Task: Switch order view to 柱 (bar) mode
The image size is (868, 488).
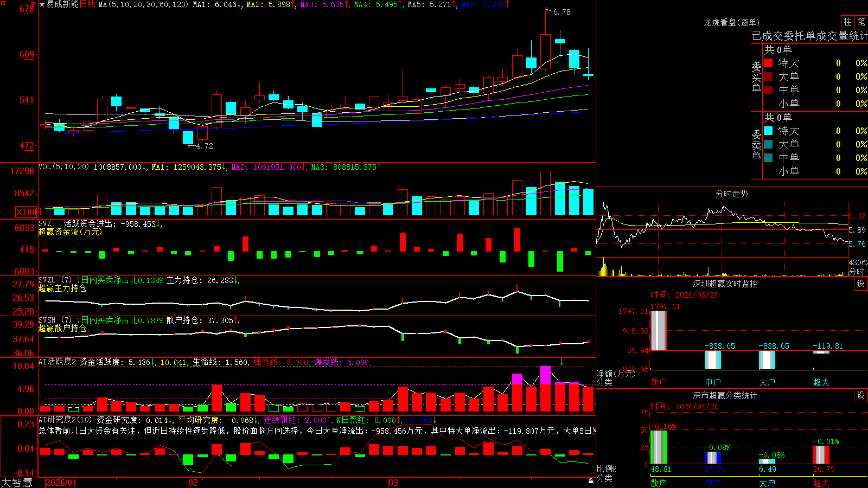Action: (847, 22)
